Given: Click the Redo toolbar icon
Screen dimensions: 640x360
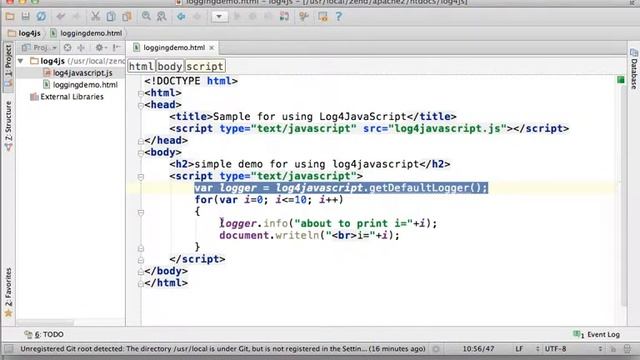Looking at the screenshot, I should click(x=76, y=16).
